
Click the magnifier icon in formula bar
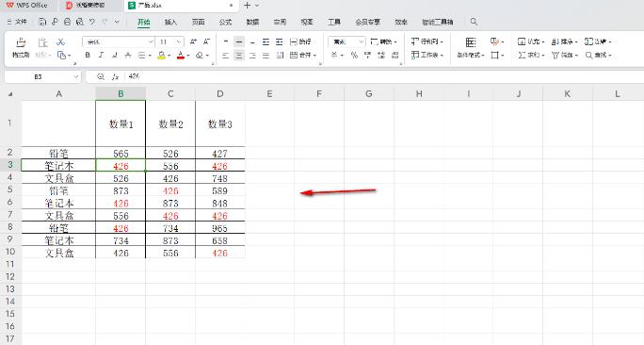point(101,76)
